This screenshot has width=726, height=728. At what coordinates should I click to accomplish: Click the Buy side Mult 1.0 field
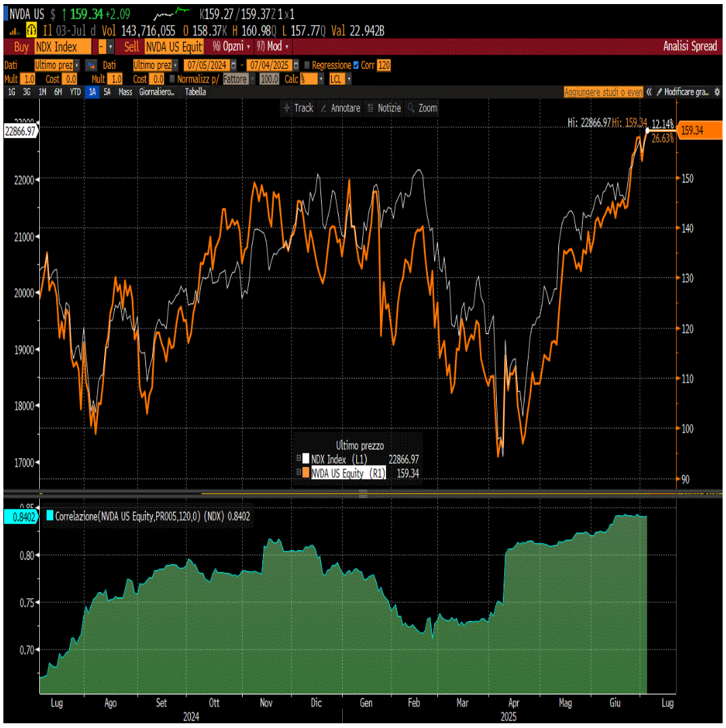pos(28,79)
